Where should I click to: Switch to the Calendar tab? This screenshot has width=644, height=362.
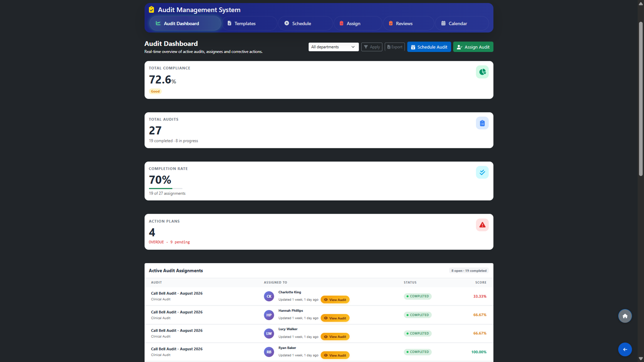click(x=462, y=23)
